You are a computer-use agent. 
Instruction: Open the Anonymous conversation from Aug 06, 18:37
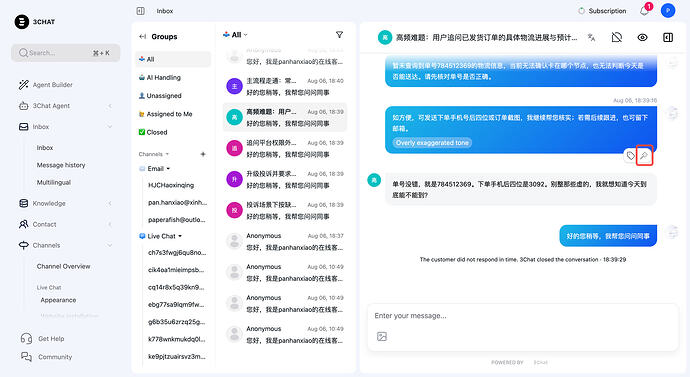click(285, 242)
